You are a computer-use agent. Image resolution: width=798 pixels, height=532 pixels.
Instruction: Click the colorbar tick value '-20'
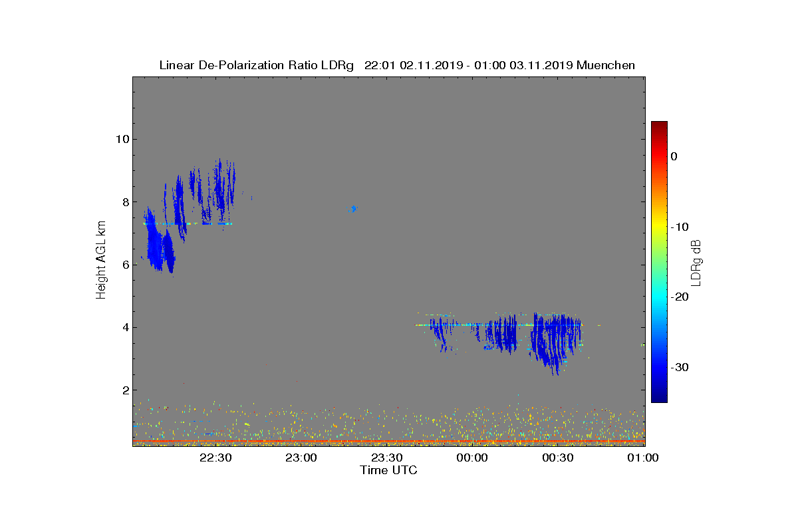pos(679,297)
